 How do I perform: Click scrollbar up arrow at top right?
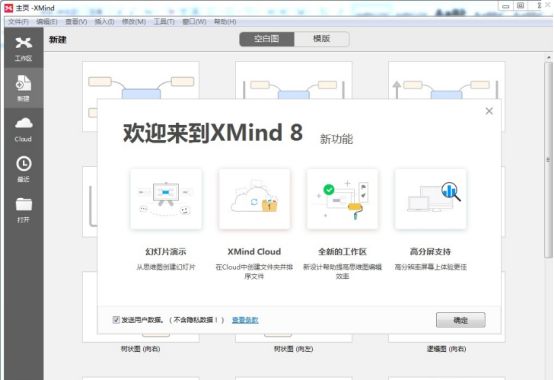[548, 57]
